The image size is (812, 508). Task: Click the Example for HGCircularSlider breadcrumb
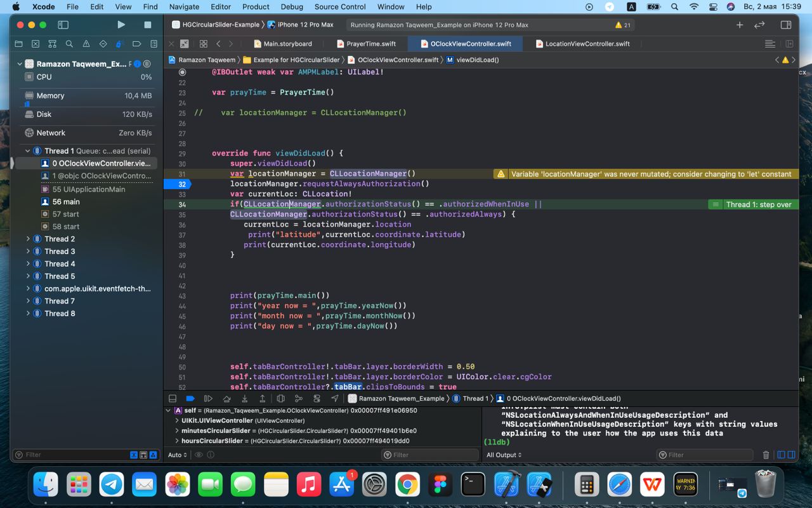pyautogui.click(x=291, y=60)
